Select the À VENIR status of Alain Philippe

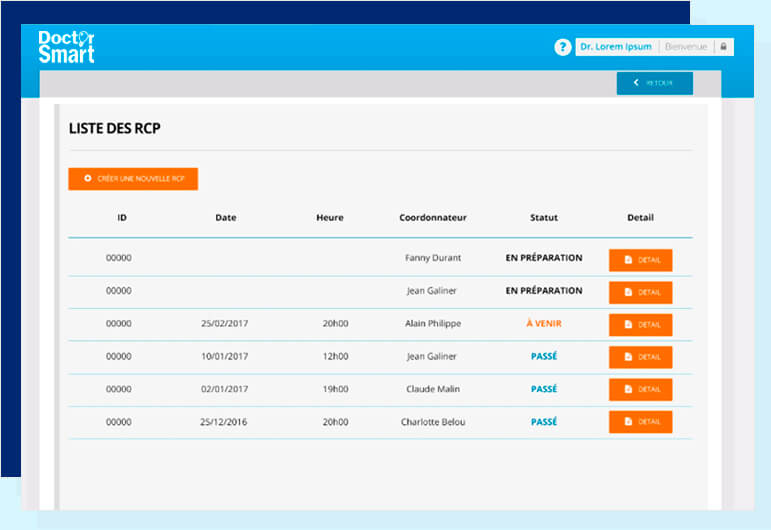tap(543, 324)
